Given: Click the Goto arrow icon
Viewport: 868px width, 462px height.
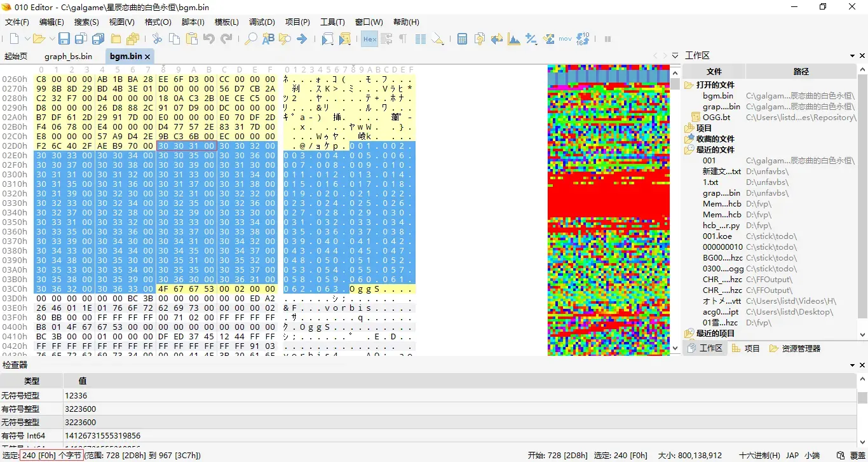Looking at the screenshot, I should 302,39.
